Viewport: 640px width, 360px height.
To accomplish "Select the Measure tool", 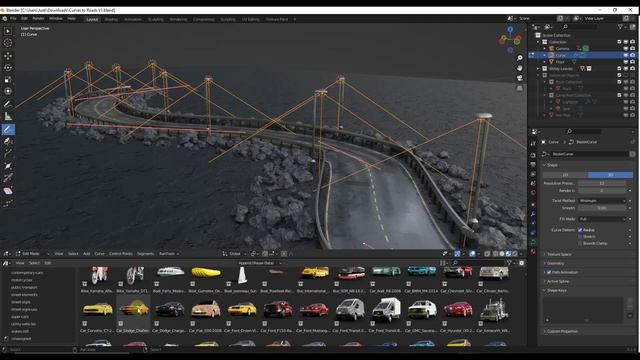I will (8, 116).
